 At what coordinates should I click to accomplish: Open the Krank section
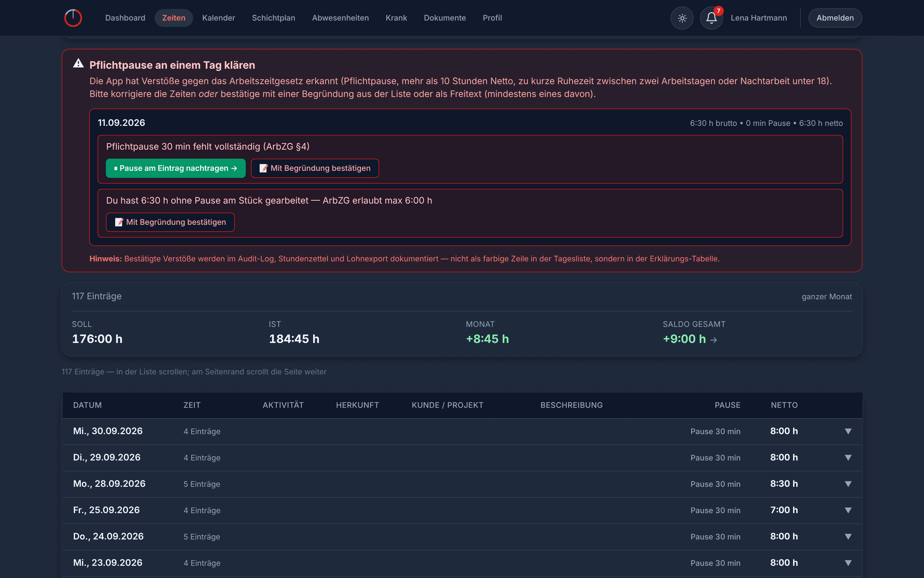pyautogui.click(x=396, y=18)
